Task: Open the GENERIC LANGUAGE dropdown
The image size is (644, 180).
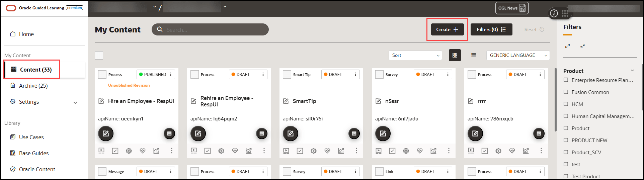Action: pos(518,55)
